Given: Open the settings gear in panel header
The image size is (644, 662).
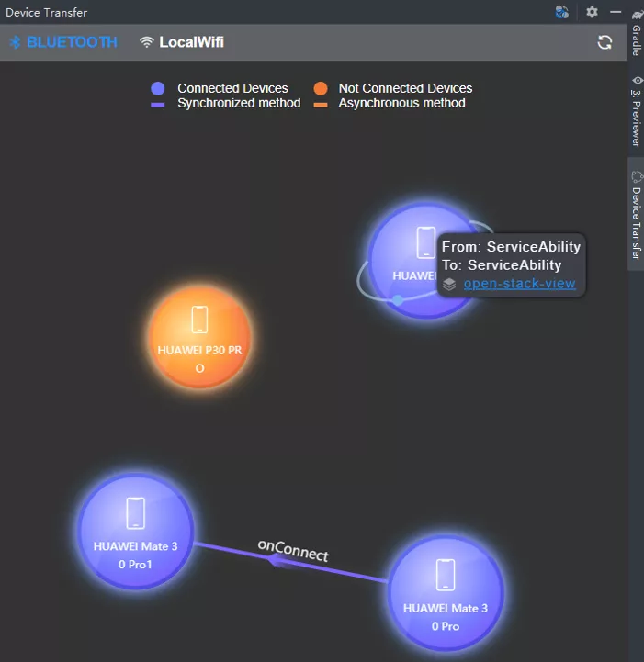Looking at the screenshot, I should point(592,12).
